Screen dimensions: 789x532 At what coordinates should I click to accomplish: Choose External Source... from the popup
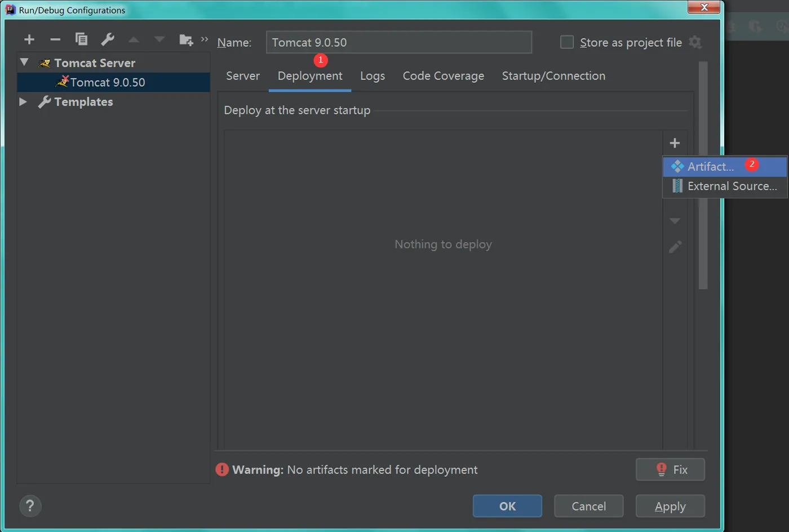[725, 186]
